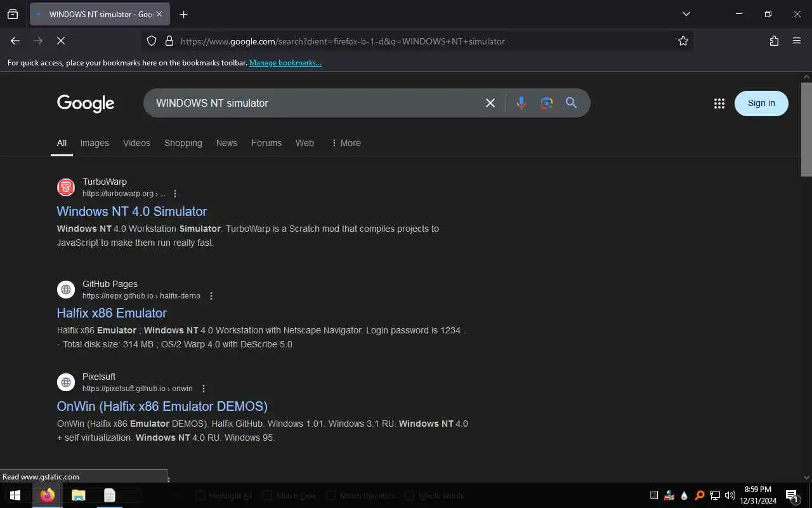
Task: Click the Pixelsuft globe favicon
Action: pyautogui.click(x=66, y=382)
